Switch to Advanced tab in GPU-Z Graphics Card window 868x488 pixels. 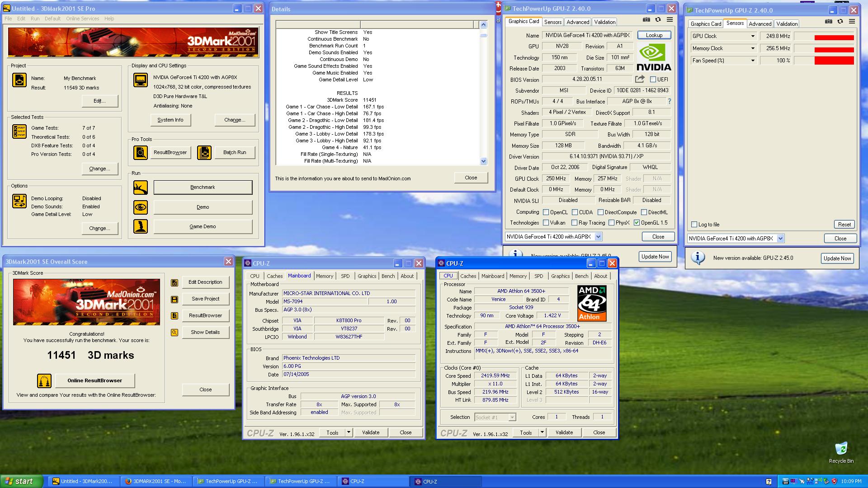tap(578, 22)
